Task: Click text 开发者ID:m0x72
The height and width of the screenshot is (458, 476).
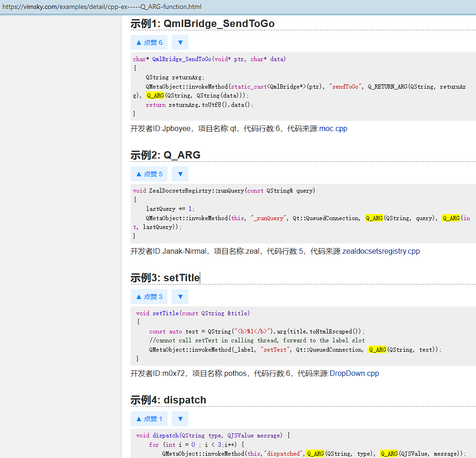Action: [x=158, y=374]
